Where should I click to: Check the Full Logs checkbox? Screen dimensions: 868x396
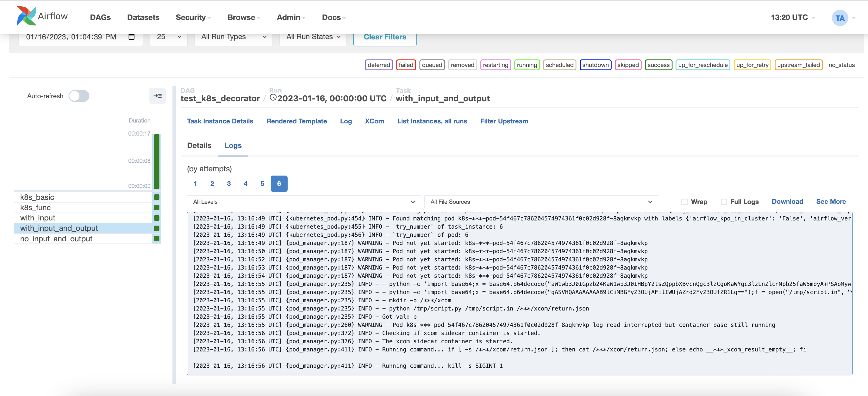[723, 202]
